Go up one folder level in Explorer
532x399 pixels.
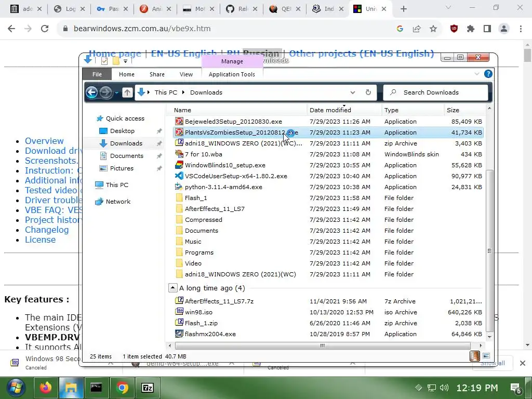coord(127,92)
